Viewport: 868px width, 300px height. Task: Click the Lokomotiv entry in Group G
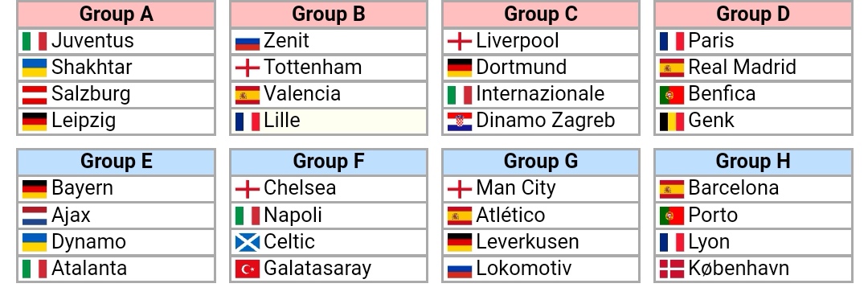point(524,268)
